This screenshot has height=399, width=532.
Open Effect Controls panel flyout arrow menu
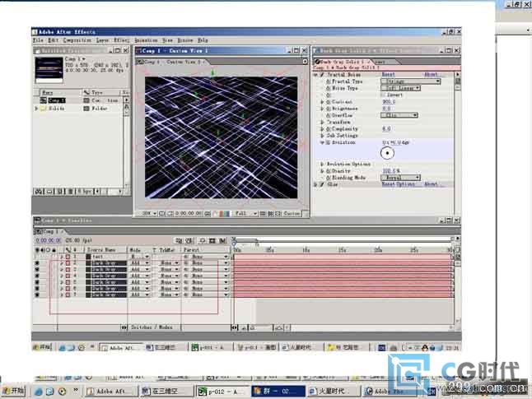click(x=457, y=75)
